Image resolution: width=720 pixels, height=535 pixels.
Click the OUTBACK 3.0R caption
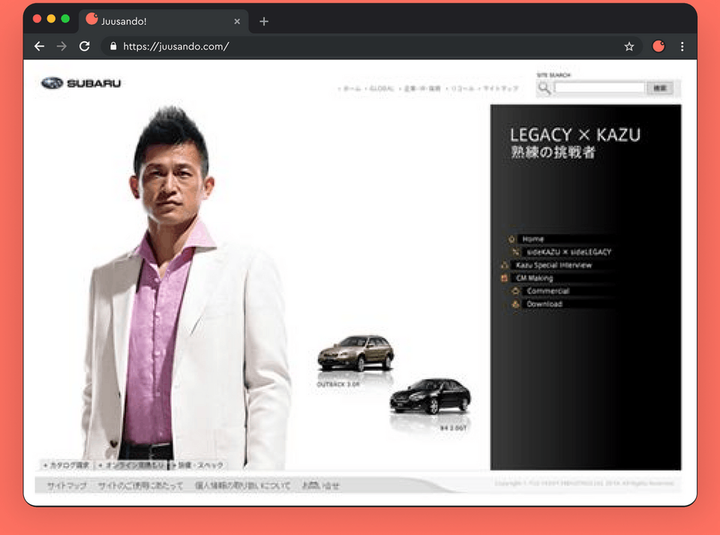click(338, 384)
